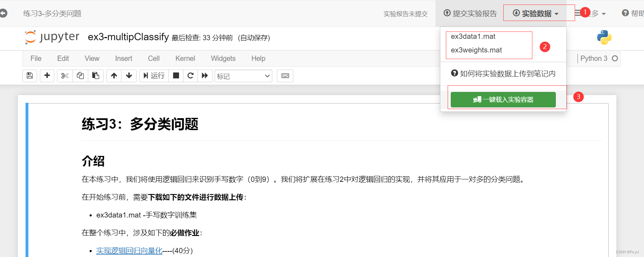Open the Cell menu
This screenshot has width=644, height=257.
(x=154, y=58)
